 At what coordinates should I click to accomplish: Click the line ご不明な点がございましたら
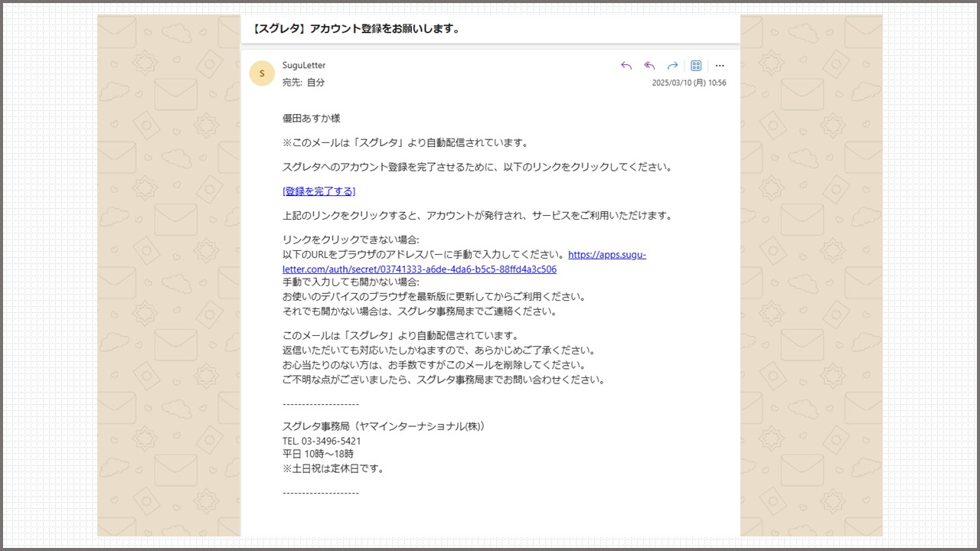tap(444, 380)
